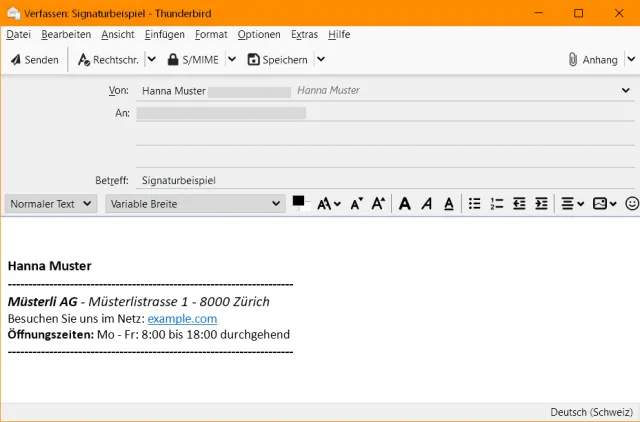Click the Senden button
Screen dimensions: 640x422
[x=34, y=60]
